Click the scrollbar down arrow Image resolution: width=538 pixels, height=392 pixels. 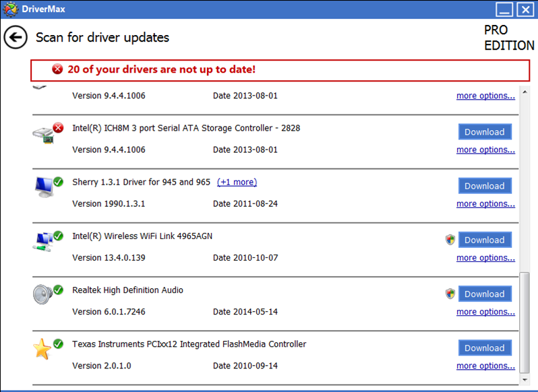(x=525, y=380)
